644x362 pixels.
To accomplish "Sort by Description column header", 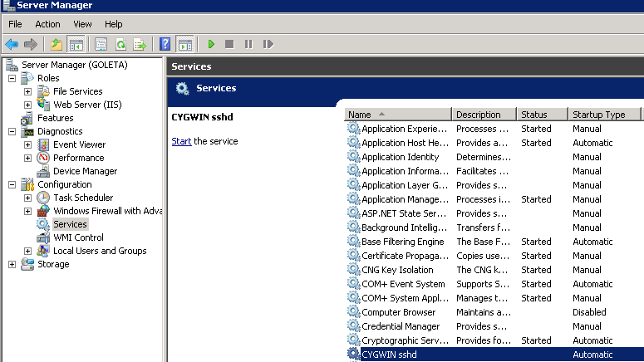I will [x=484, y=115].
